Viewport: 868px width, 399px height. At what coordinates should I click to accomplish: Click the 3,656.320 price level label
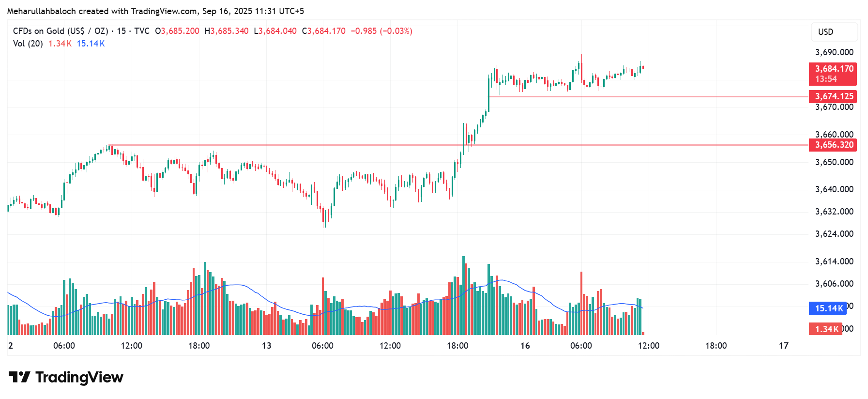click(x=833, y=145)
